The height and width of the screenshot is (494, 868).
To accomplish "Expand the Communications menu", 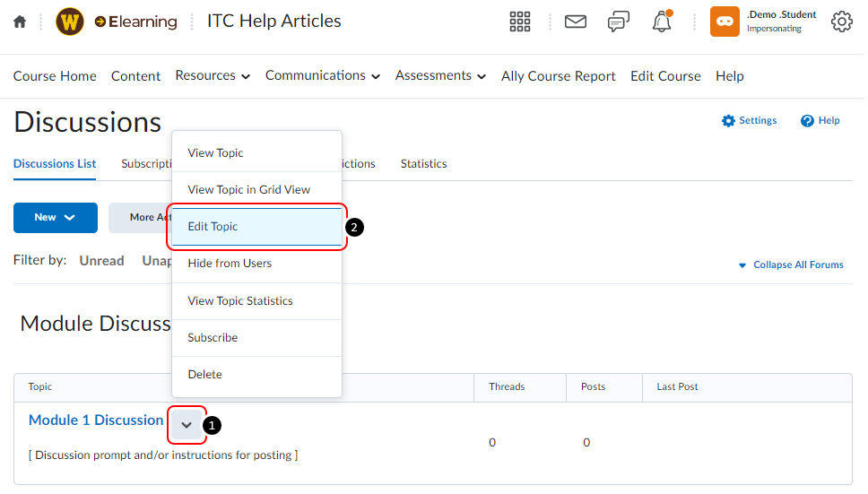I will point(324,76).
